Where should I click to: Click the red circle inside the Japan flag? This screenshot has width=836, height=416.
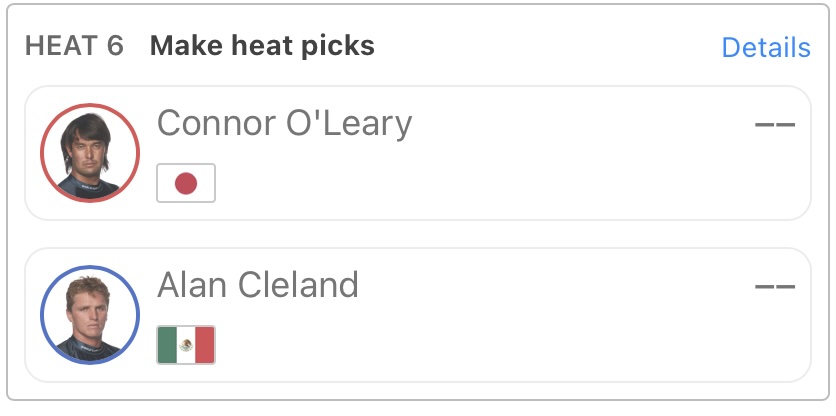(186, 183)
